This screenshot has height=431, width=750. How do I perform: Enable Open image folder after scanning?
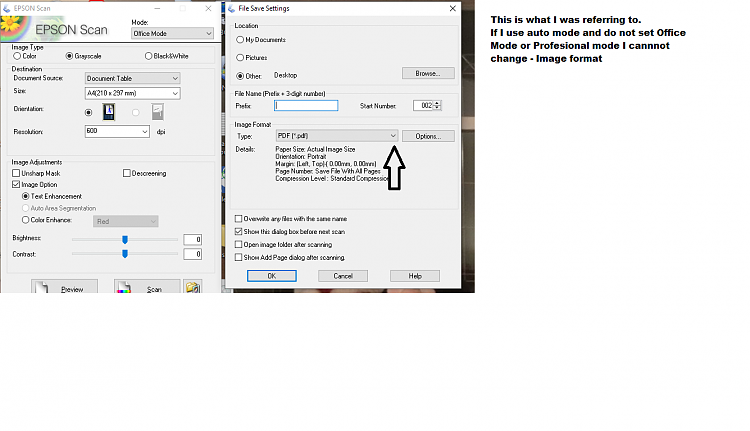(x=238, y=244)
